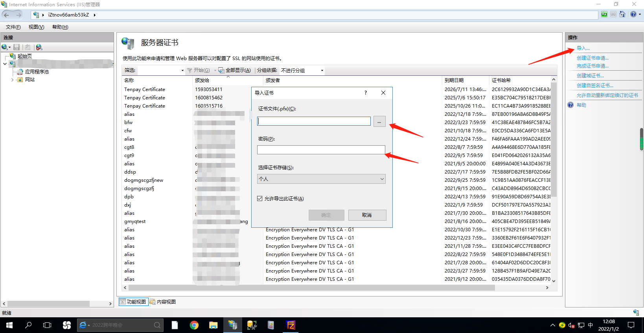Viewport: 644px width, 333px height.
Task: Select 应用程序池 in the connections tree
Action: (x=37, y=72)
